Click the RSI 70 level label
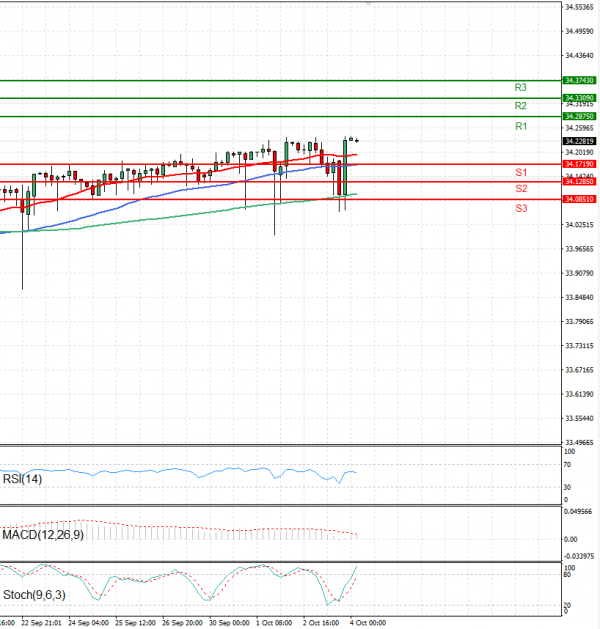Image resolution: width=600 pixels, height=629 pixels. point(567,465)
